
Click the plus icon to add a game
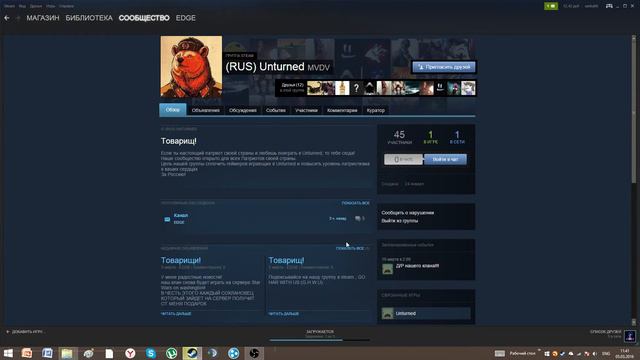tap(8, 332)
